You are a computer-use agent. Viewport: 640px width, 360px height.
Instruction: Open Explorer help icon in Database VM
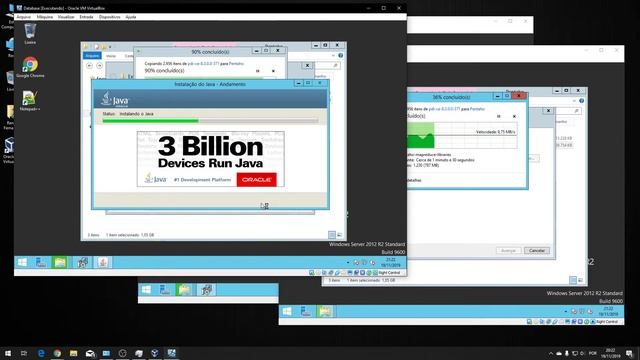click(340, 56)
